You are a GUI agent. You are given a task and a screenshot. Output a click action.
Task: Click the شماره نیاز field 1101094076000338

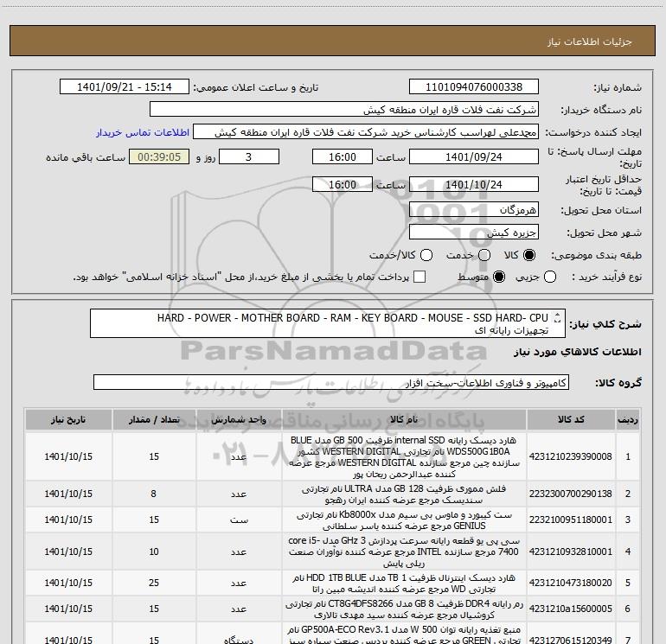[474, 87]
